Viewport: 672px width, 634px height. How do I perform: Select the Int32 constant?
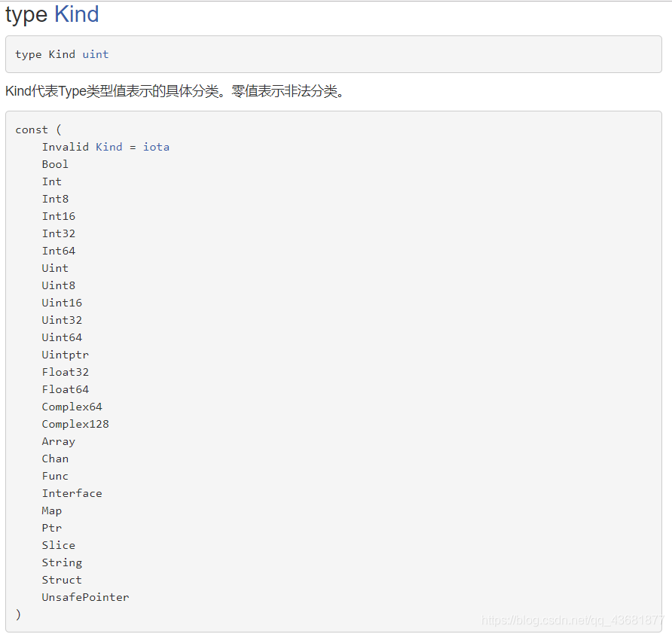(58, 233)
